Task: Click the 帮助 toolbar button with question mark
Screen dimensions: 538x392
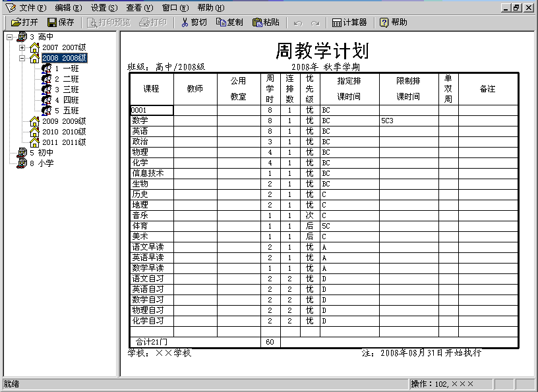Action: (x=393, y=22)
